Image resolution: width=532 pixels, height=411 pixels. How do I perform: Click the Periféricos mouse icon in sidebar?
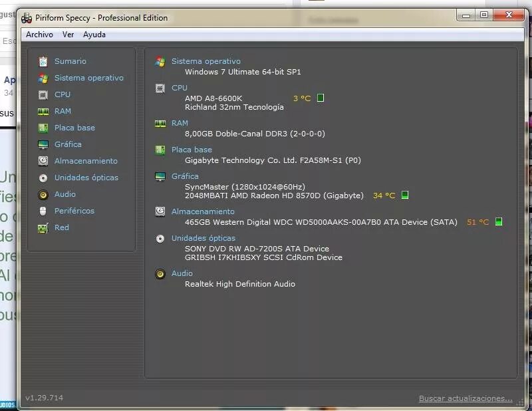[x=43, y=211]
